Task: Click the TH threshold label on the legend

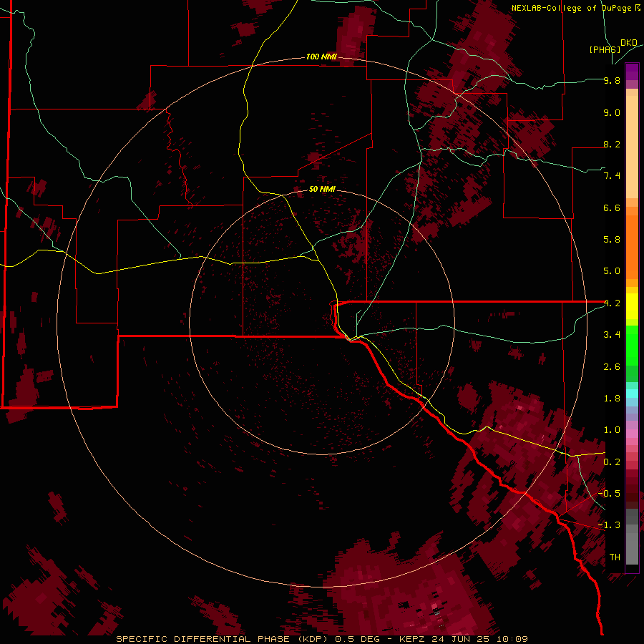Action: click(615, 557)
